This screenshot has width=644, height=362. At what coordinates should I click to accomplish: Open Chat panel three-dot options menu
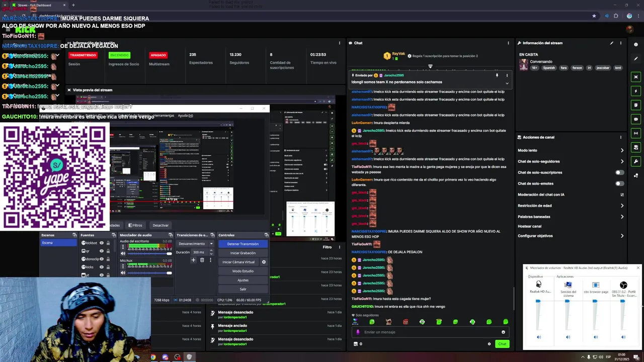pos(508,43)
